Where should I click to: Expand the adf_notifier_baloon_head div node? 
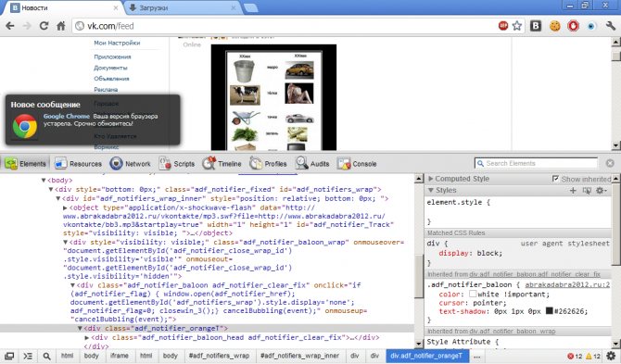coord(87,337)
